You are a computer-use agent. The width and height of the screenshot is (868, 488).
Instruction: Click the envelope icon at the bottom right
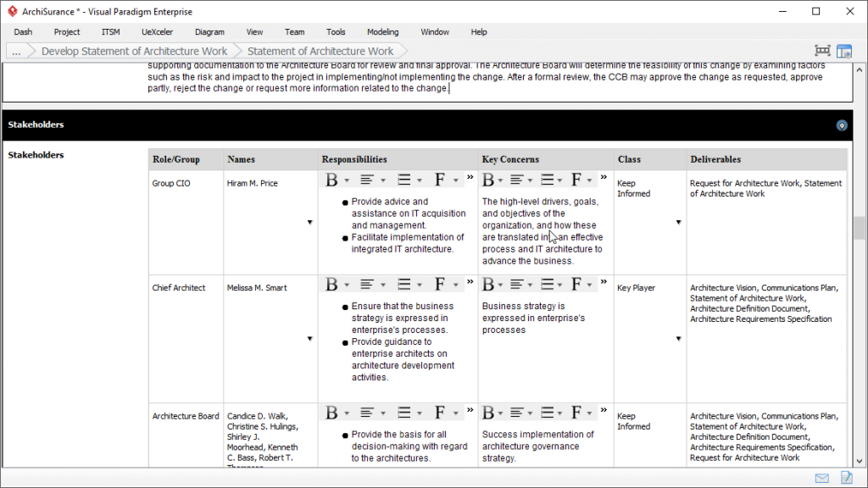821,477
